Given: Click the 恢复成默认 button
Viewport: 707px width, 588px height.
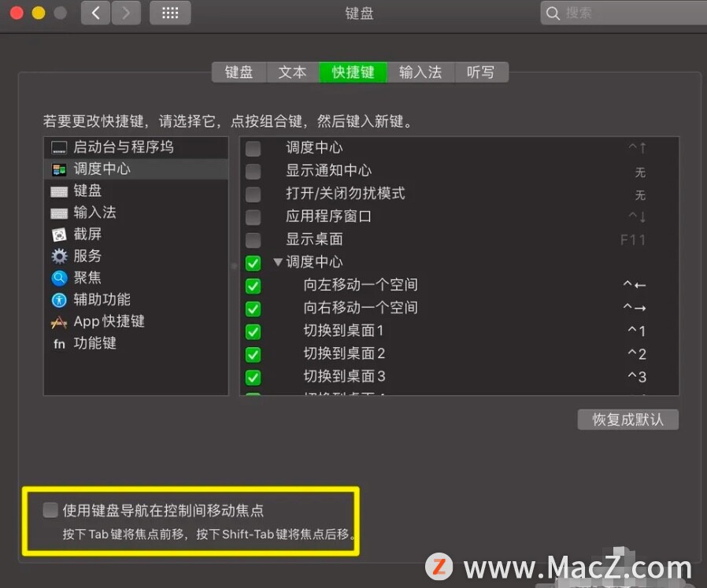Looking at the screenshot, I should click(x=627, y=420).
